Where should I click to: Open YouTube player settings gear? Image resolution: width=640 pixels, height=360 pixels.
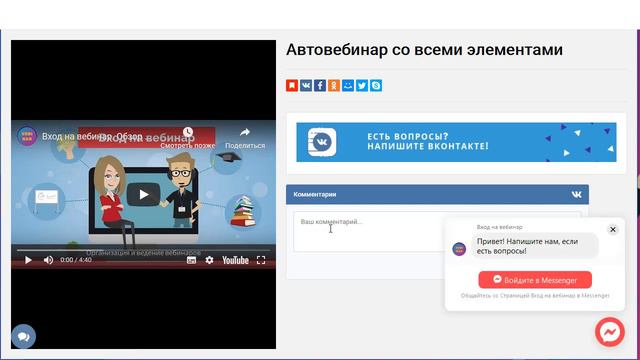point(209,260)
